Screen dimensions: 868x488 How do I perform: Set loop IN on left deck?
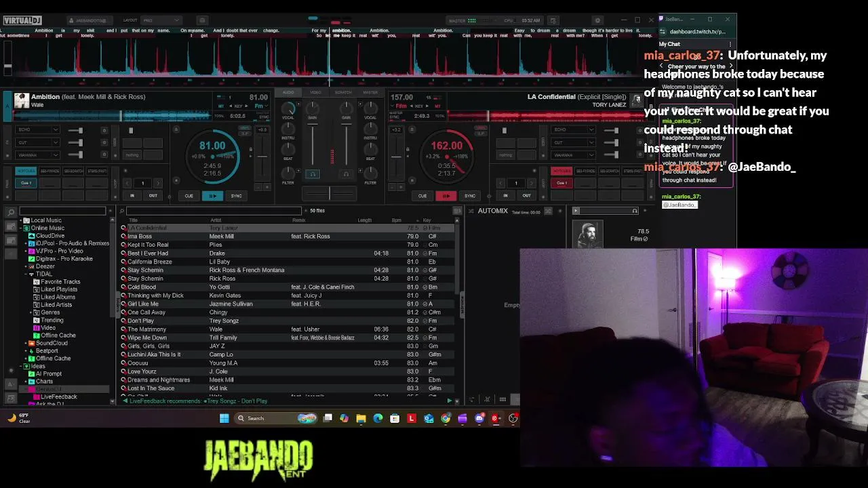click(x=132, y=196)
